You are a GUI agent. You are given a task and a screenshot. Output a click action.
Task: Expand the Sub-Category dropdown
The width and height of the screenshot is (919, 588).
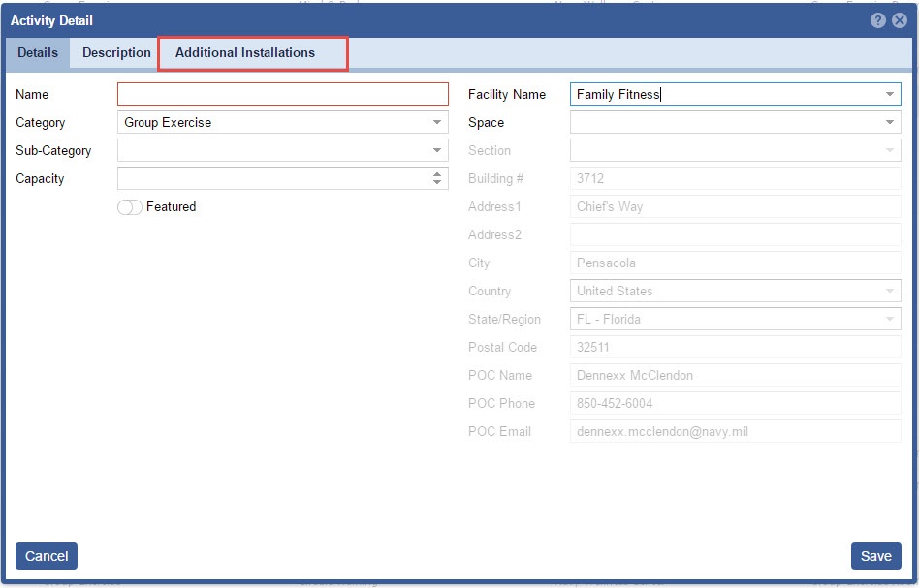[x=437, y=151]
